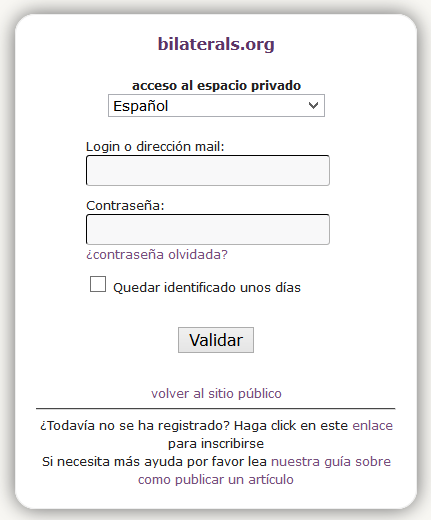The width and height of the screenshot is (431, 520).
Task: Submit the form with the Validar button
Action: tap(216, 340)
